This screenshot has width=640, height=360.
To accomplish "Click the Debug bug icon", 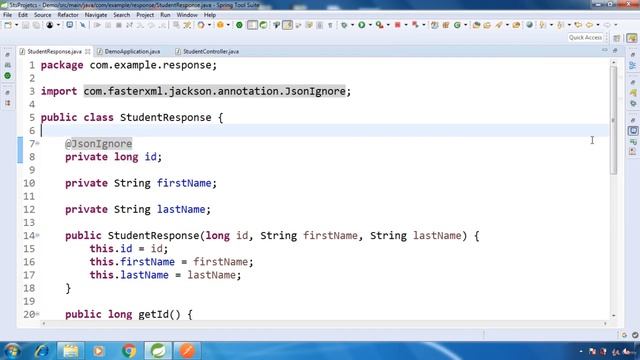I will coord(344,25).
